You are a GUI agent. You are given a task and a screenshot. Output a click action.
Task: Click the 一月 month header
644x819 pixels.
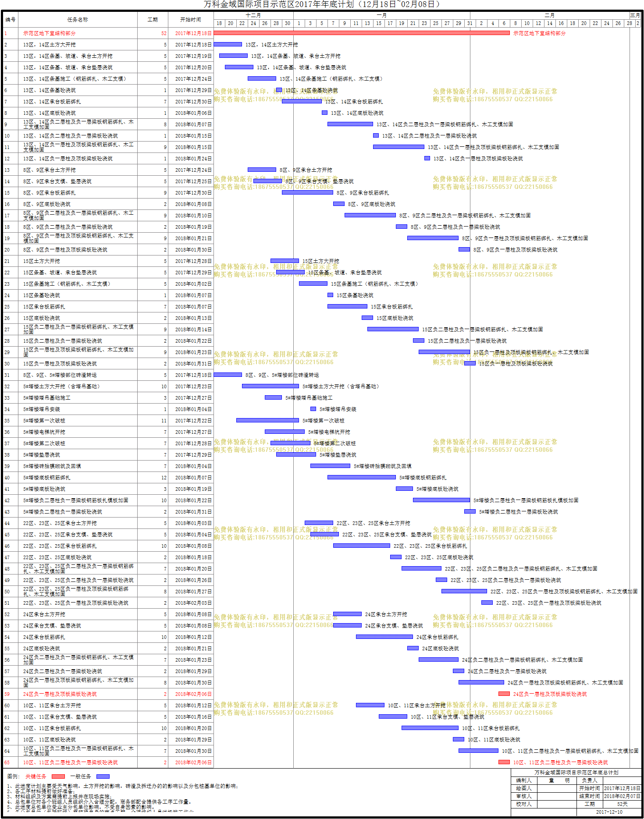tap(382, 15)
